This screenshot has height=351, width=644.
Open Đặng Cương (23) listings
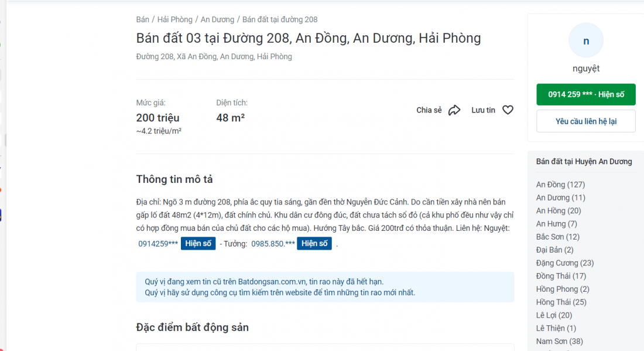[x=565, y=263]
